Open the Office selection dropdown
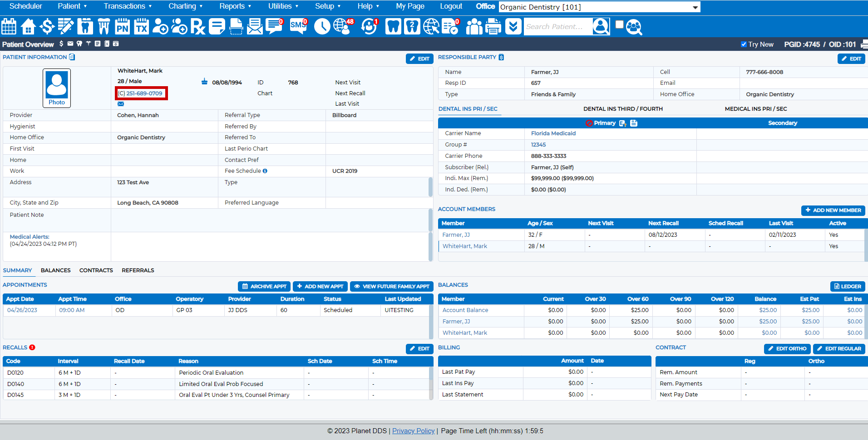This screenshot has width=868, height=440. click(599, 7)
